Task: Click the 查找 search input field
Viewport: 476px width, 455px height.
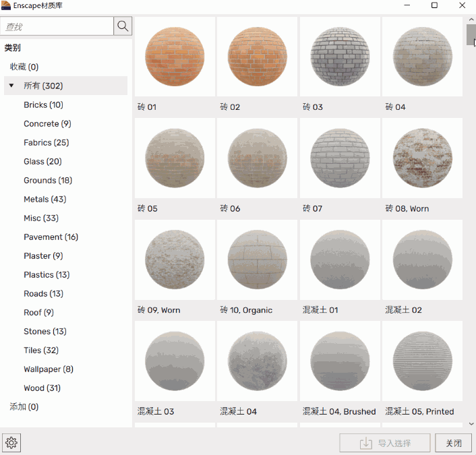Action: pyautogui.click(x=57, y=26)
